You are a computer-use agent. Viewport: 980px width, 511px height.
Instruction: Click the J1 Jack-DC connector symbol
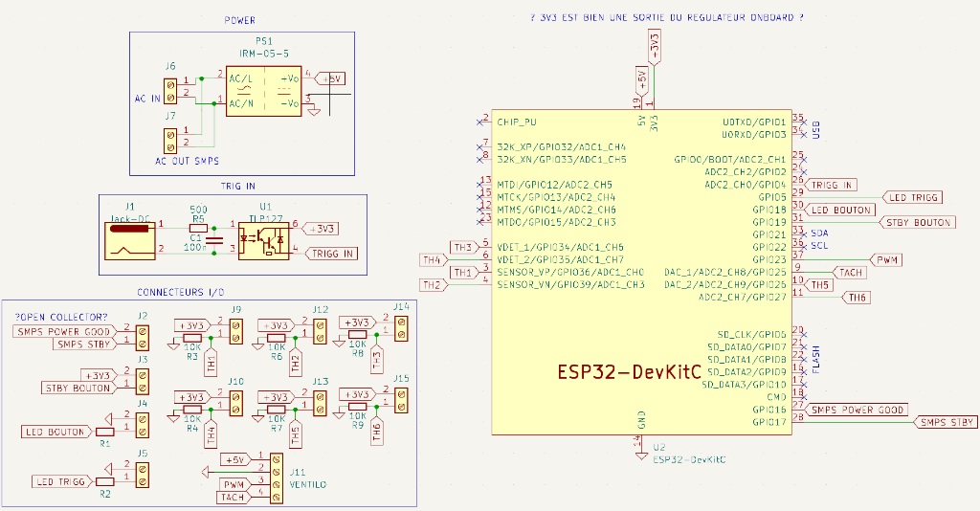point(129,237)
